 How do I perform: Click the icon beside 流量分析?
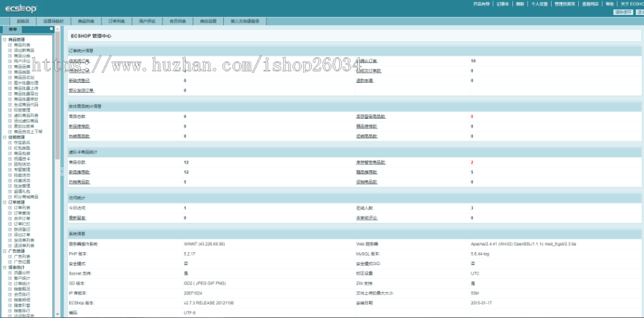tap(10, 272)
